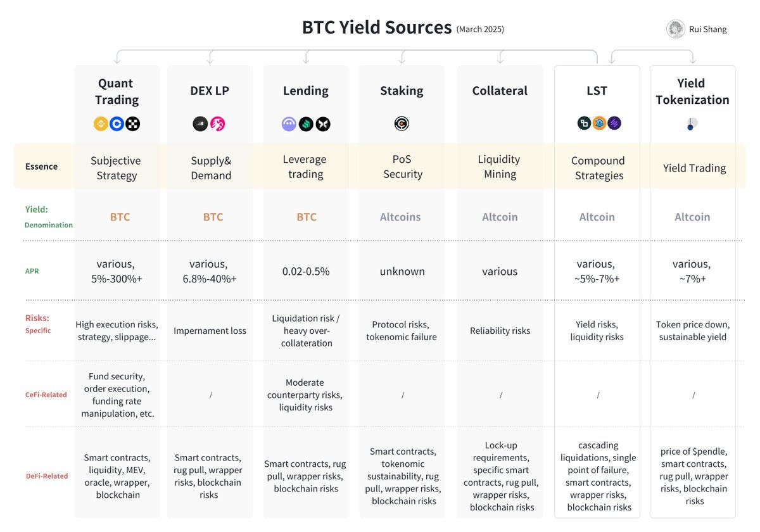The height and width of the screenshot is (532, 760).
Task: Click the arrow pointing down to Quant Trading
Action: pos(117,59)
